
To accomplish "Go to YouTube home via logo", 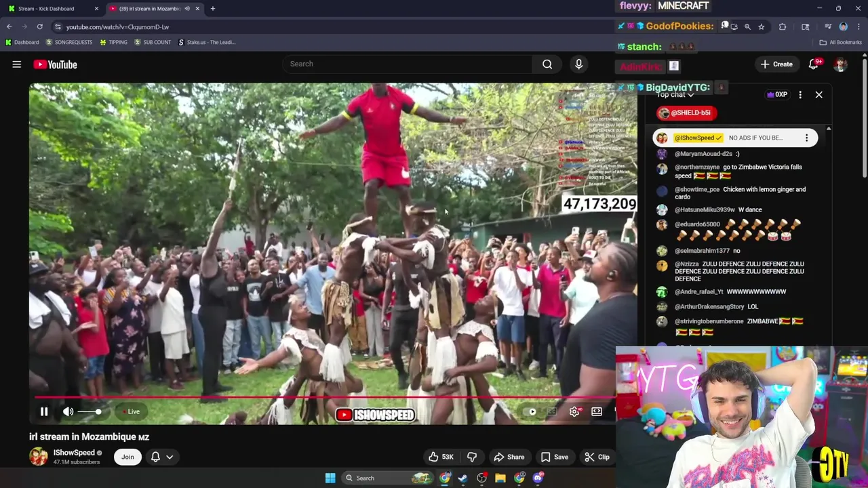I will (56, 64).
